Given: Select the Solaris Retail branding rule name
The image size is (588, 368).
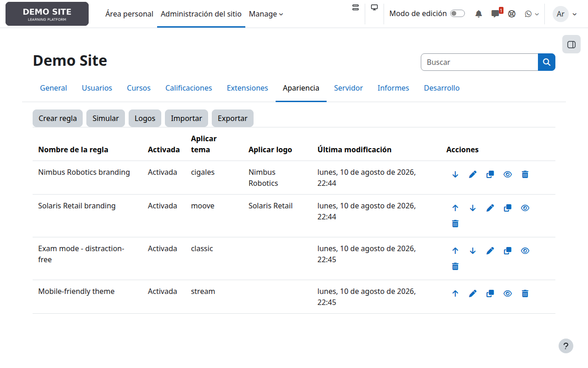Looking at the screenshot, I should pos(77,206).
